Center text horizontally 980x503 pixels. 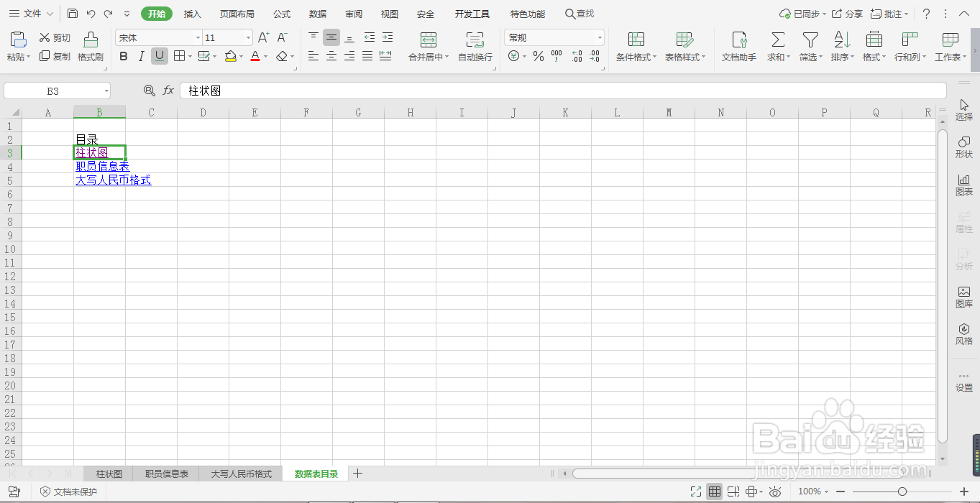[331, 56]
